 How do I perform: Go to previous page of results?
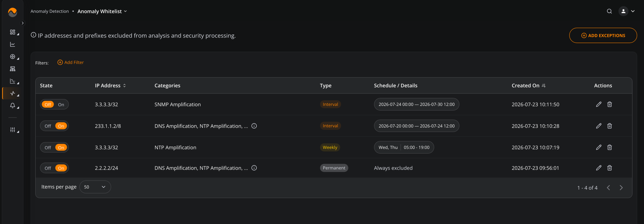coord(608,188)
